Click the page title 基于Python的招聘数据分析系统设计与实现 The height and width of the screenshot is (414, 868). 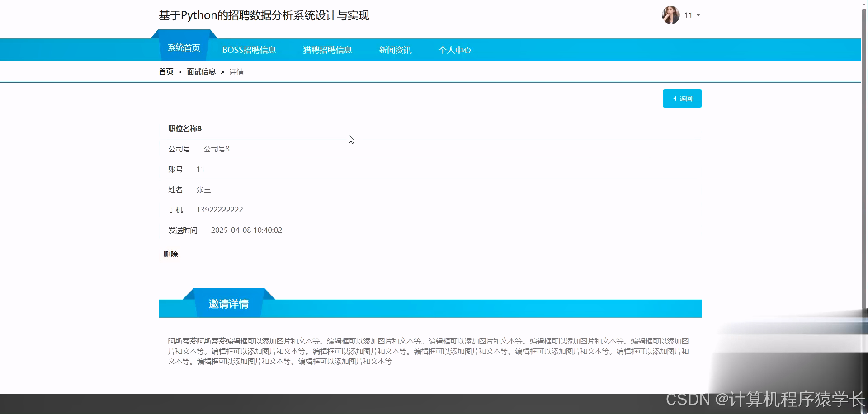pyautogui.click(x=264, y=15)
